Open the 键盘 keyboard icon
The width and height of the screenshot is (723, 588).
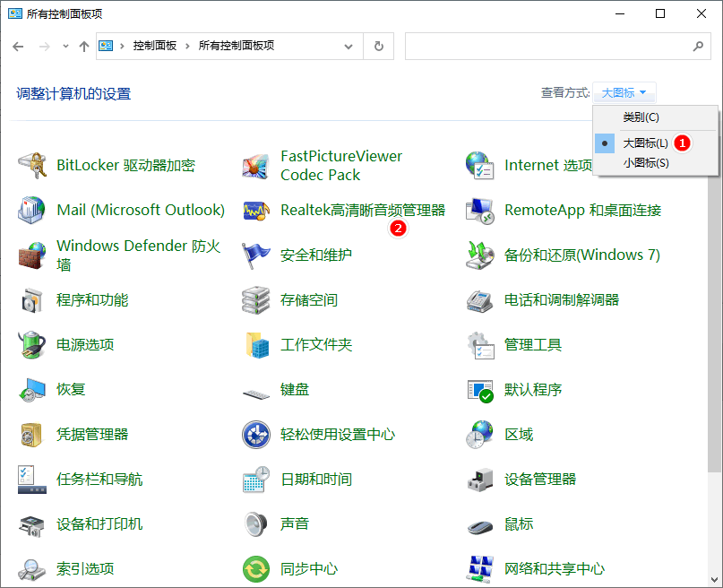click(x=256, y=393)
